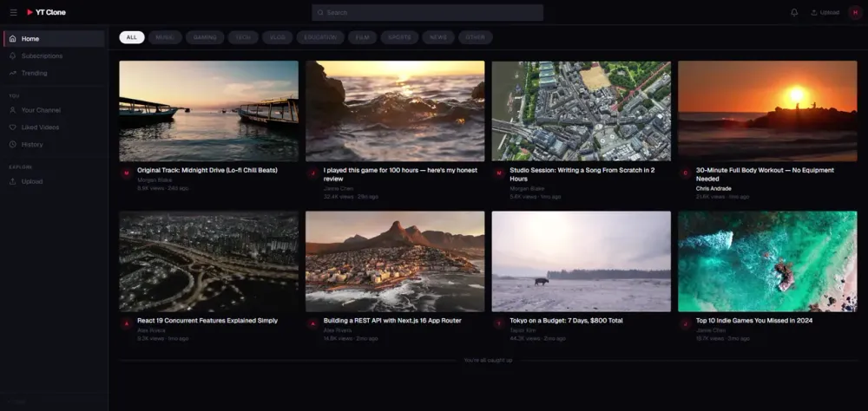Click title 'Building a REST API with Next.js 16'
Viewport: 868px width, 411px height.
click(x=392, y=320)
